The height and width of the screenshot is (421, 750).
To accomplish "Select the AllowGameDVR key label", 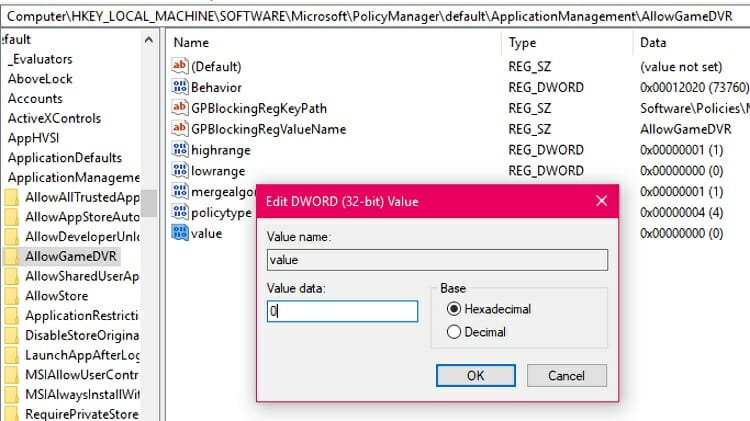I will (x=71, y=256).
